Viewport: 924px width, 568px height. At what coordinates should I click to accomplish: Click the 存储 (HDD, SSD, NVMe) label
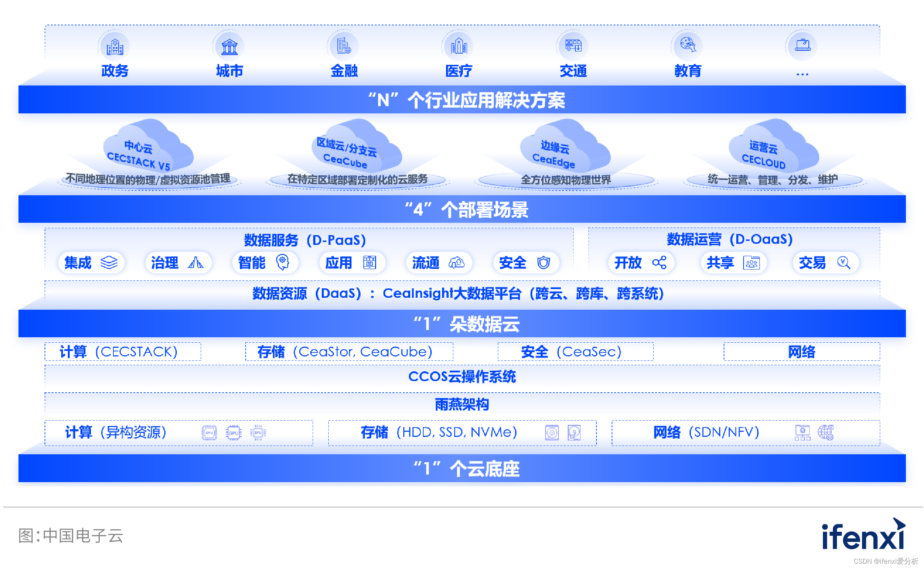pyautogui.click(x=438, y=432)
